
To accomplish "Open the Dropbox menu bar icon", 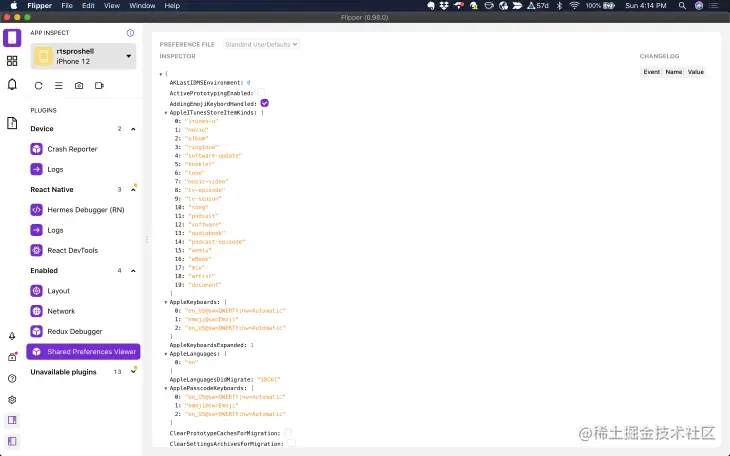I will [444, 6].
